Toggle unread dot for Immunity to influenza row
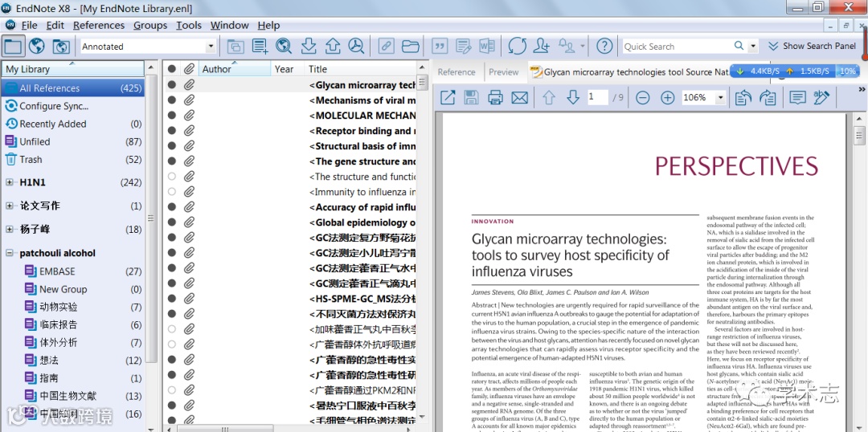The image size is (868, 432). coord(172,192)
